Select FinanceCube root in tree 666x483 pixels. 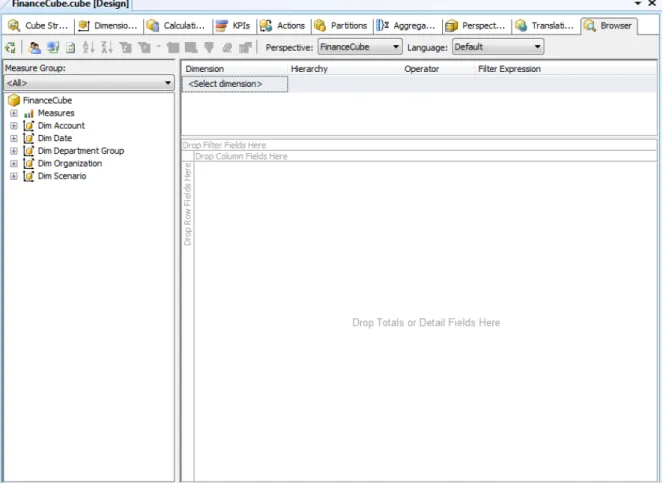tap(47, 101)
